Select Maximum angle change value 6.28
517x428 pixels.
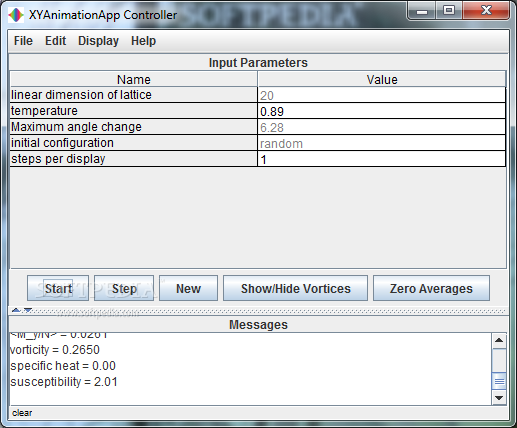point(382,127)
